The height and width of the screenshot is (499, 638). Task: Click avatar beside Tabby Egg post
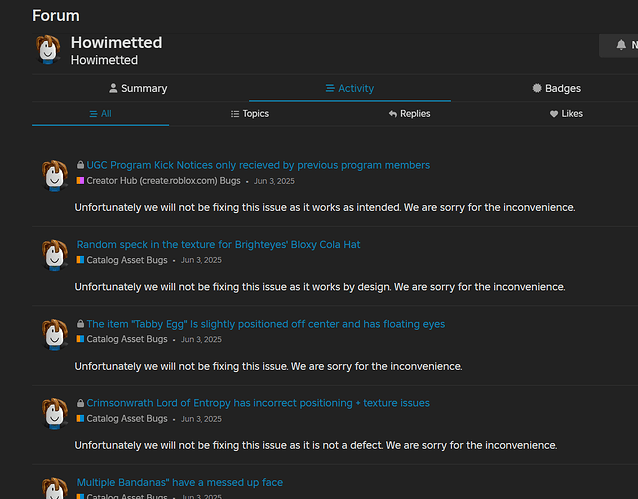[55, 334]
